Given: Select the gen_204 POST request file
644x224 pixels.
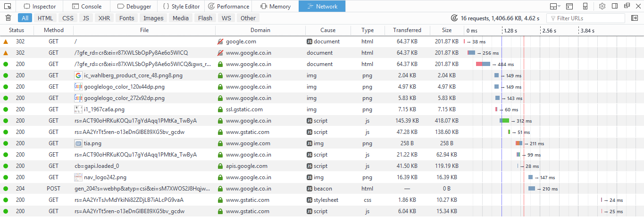Looking at the screenshot, I should (x=142, y=189).
